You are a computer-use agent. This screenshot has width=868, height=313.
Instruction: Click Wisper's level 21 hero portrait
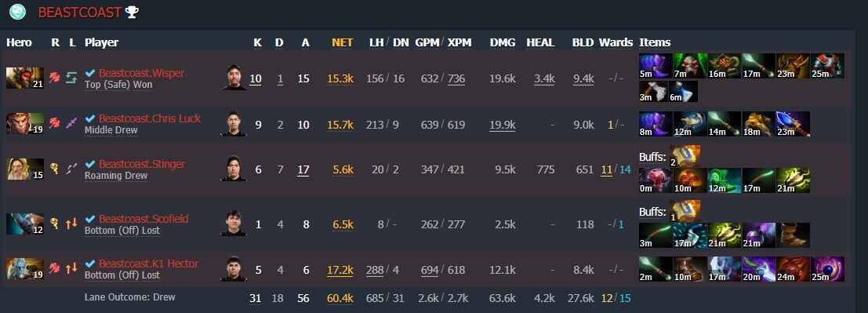[25, 78]
